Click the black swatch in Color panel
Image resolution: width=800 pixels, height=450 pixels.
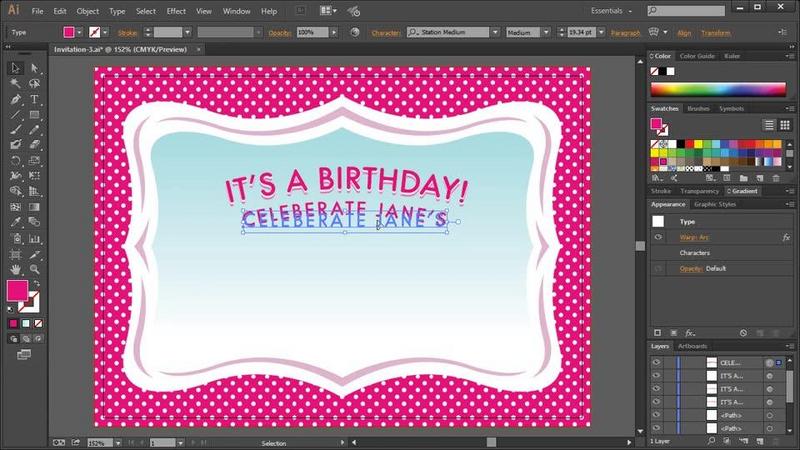[662, 71]
